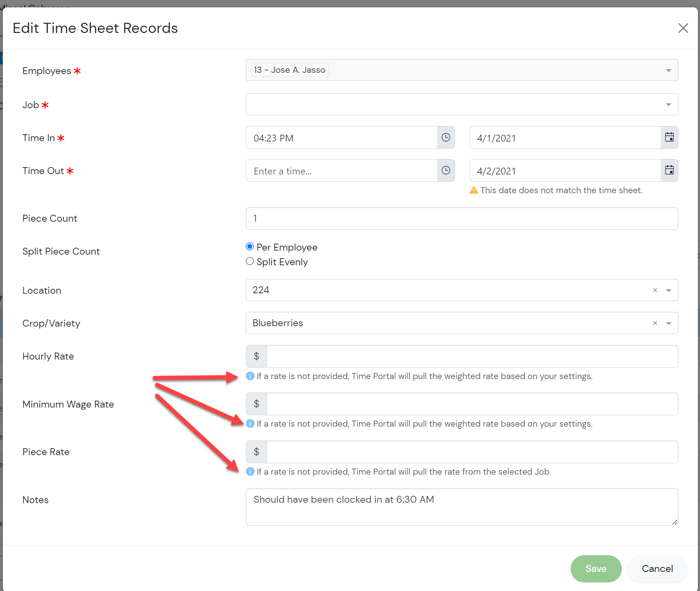
Task: Save the time sheet record
Action: pyautogui.click(x=596, y=569)
